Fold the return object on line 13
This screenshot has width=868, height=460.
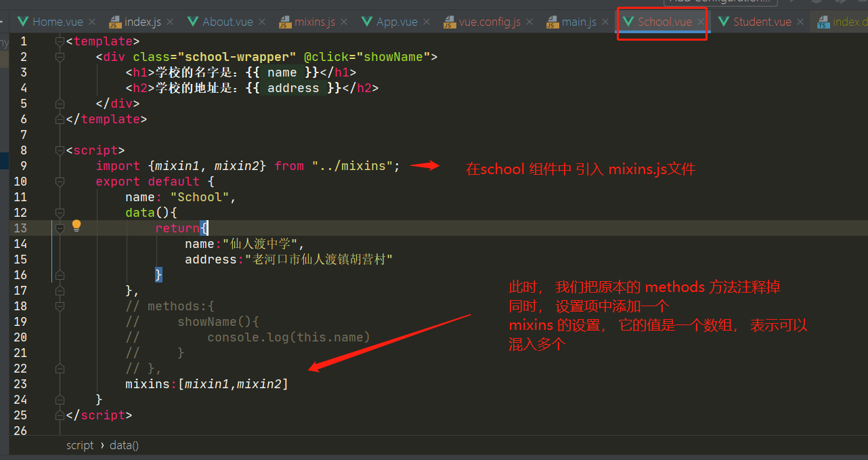[x=60, y=229]
